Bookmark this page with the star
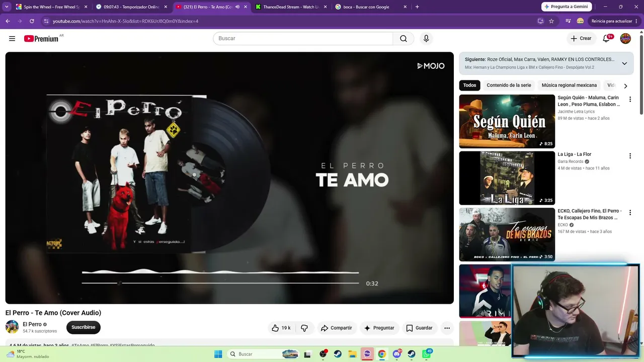This screenshot has height=362, width=644. point(551,21)
